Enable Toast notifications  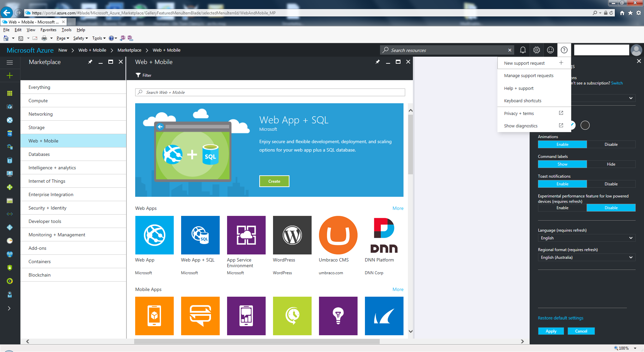tap(562, 184)
